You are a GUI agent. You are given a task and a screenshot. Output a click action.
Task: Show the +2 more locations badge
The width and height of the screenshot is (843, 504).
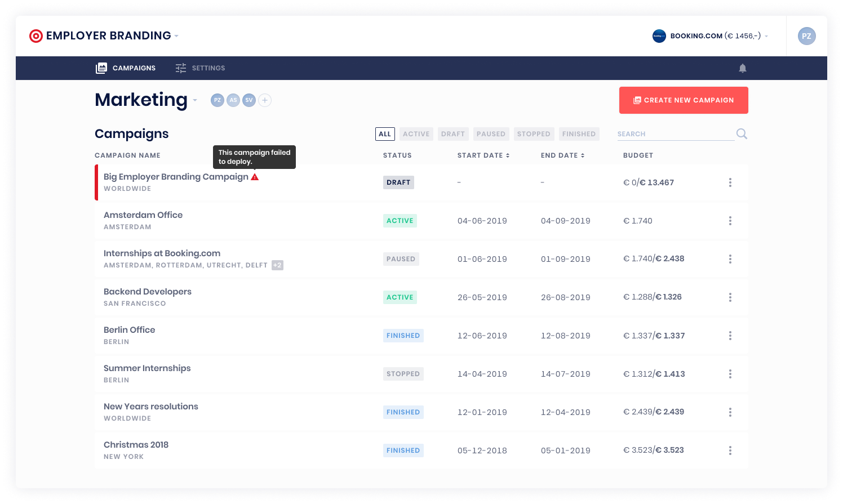pos(277,265)
